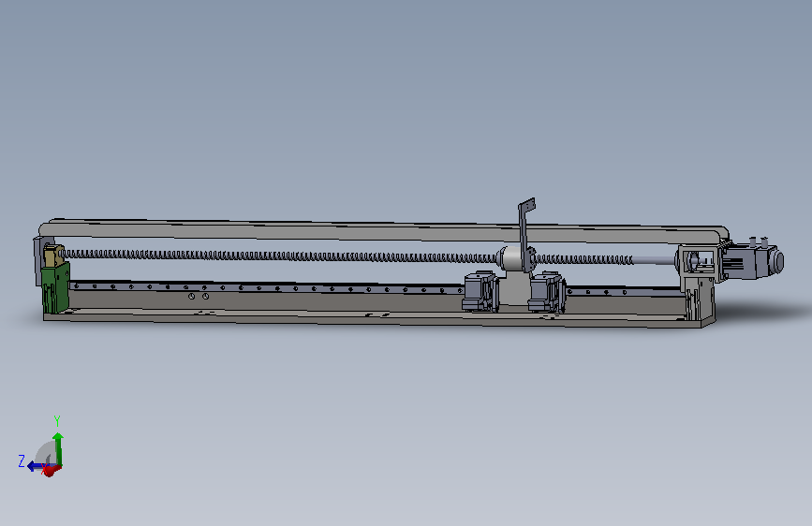Select the tan bearing block above green support
The height and width of the screenshot is (526, 812).
tap(53, 256)
